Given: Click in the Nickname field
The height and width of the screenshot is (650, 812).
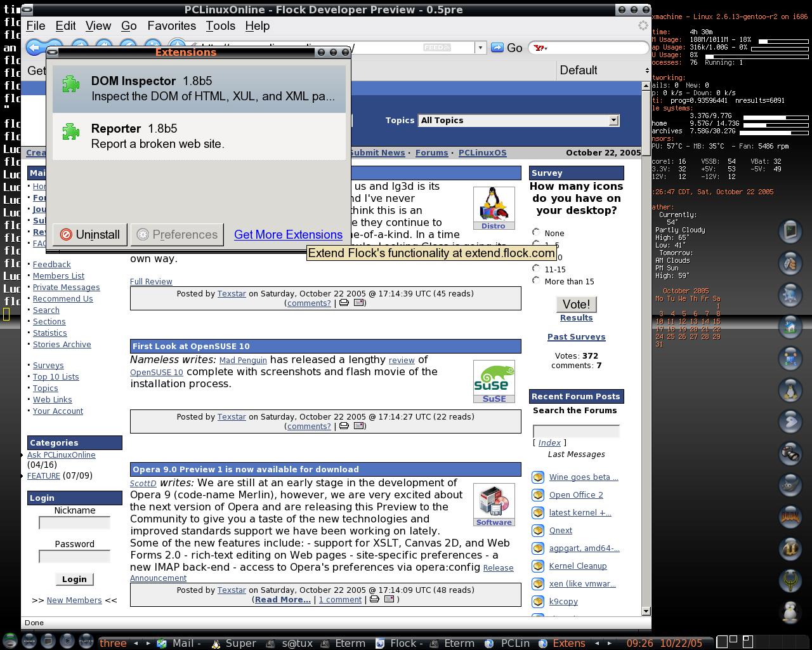Looking at the screenshot, I should point(74,523).
